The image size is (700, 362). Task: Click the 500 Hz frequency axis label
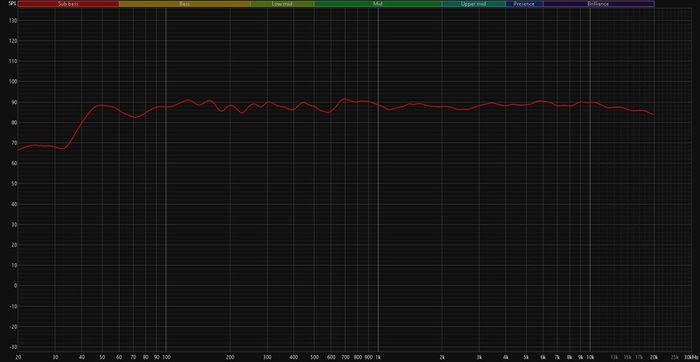point(314,357)
